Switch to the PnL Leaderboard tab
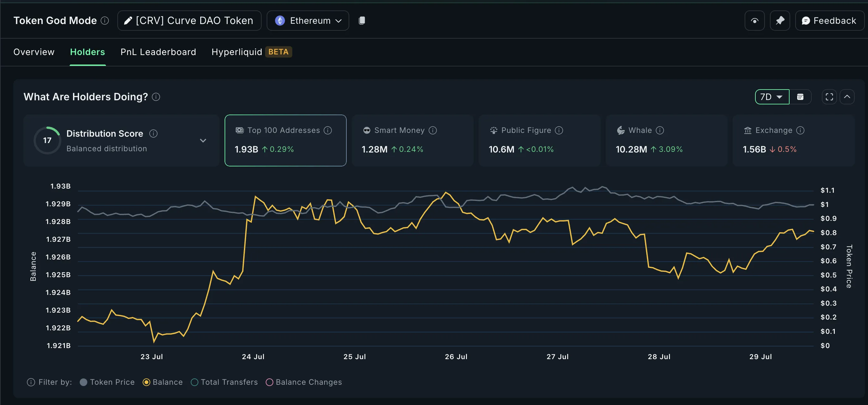Screen dimensions: 868x405 point(158,52)
